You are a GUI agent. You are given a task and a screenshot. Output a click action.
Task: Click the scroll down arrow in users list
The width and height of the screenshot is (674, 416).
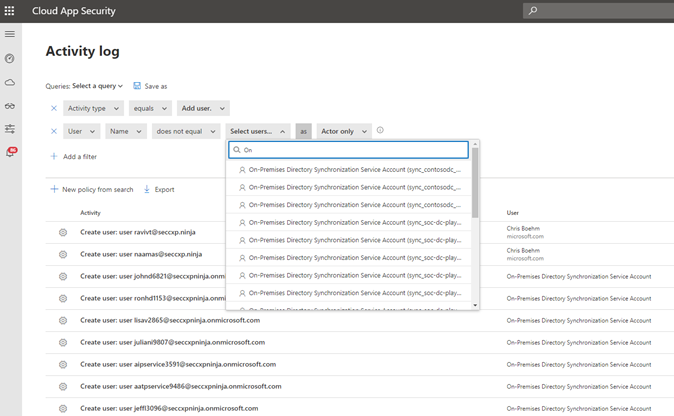(475, 305)
